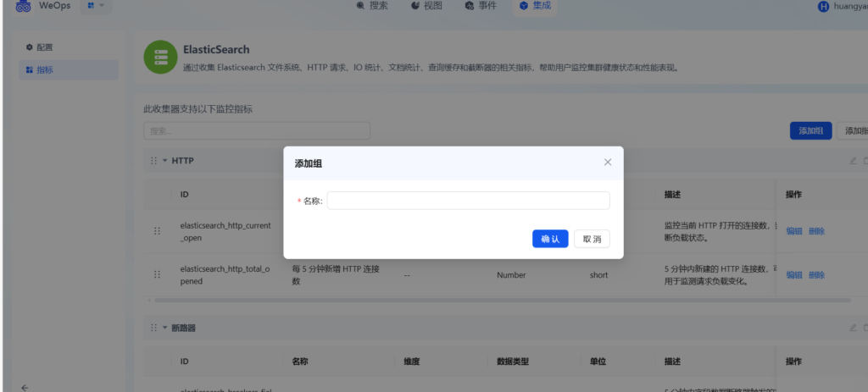Screen dimensions: 868x392
Task: Open the 搜索 top navigation tab
Action: [x=372, y=6]
